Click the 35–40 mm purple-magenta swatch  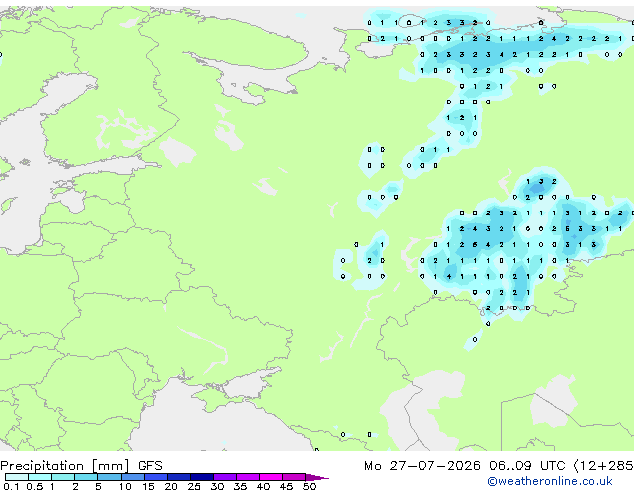[248, 477]
